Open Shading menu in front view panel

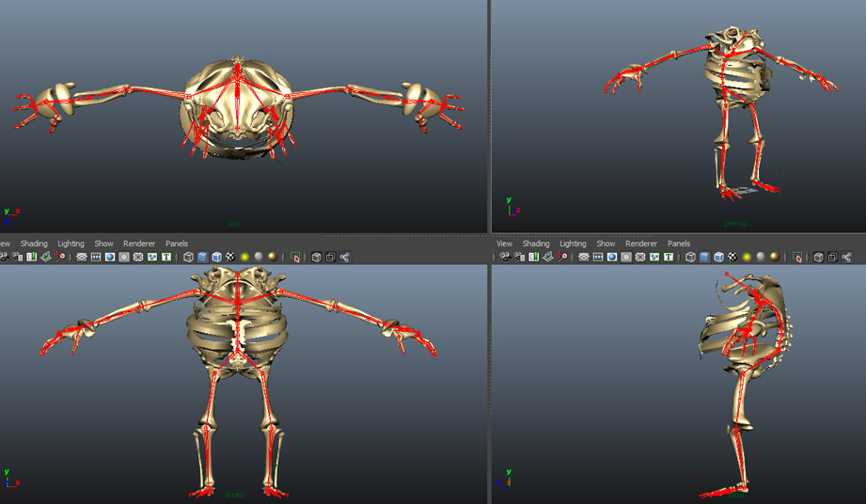pyautogui.click(x=34, y=244)
